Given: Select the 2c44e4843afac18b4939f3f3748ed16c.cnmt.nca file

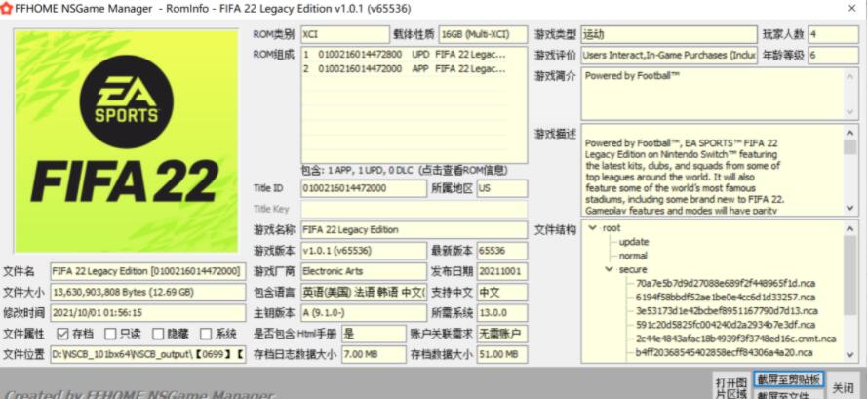Looking at the screenshot, I should [x=735, y=339].
